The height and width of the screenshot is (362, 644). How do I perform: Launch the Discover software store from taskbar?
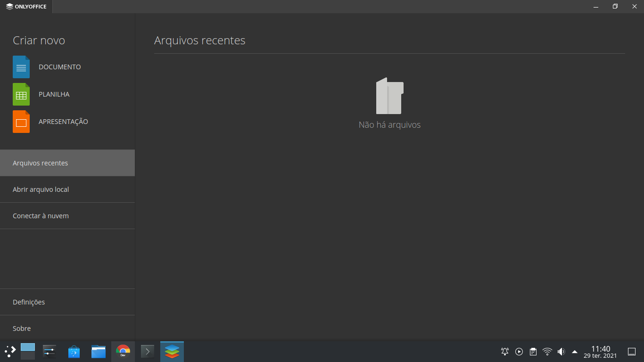74,351
